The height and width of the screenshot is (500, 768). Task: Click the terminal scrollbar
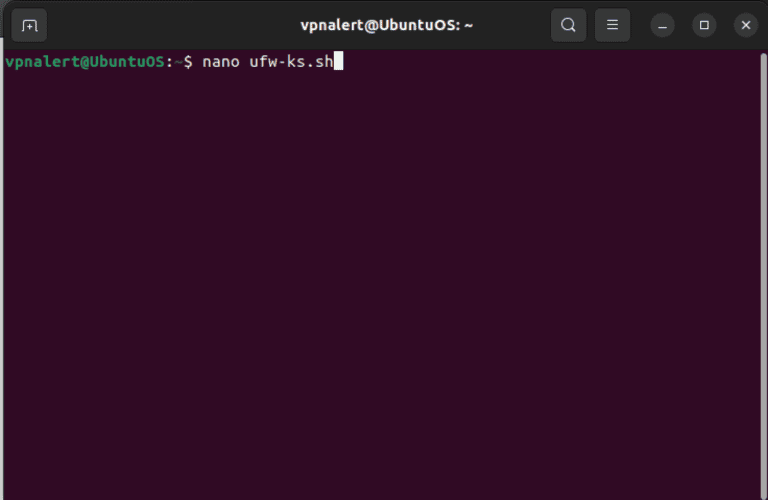tap(763, 274)
